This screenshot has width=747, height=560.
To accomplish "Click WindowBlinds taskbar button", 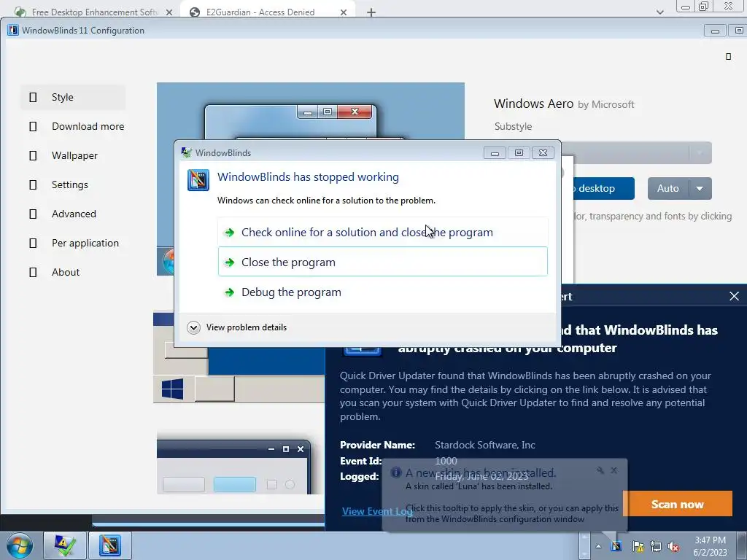I will pos(109,545).
